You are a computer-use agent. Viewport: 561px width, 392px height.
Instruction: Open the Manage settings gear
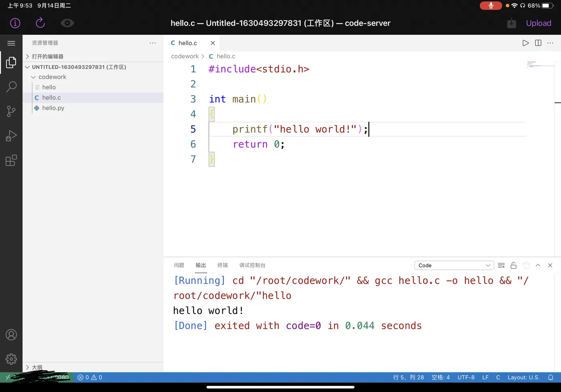click(11, 359)
